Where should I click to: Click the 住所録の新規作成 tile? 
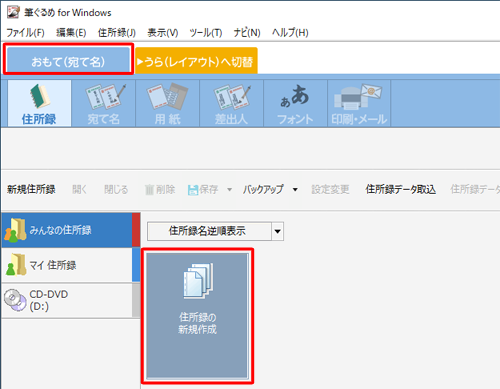(197, 316)
